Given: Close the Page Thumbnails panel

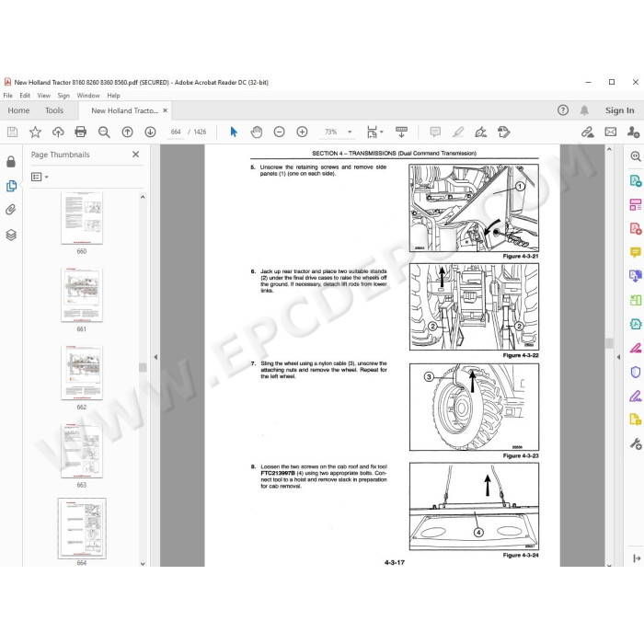Looking at the screenshot, I should 136,155.
